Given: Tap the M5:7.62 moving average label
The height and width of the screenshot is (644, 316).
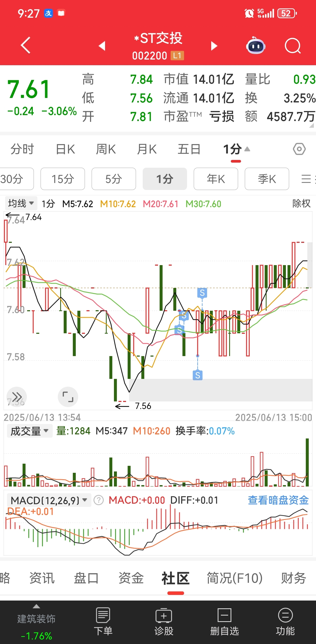Looking at the screenshot, I should point(78,204).
